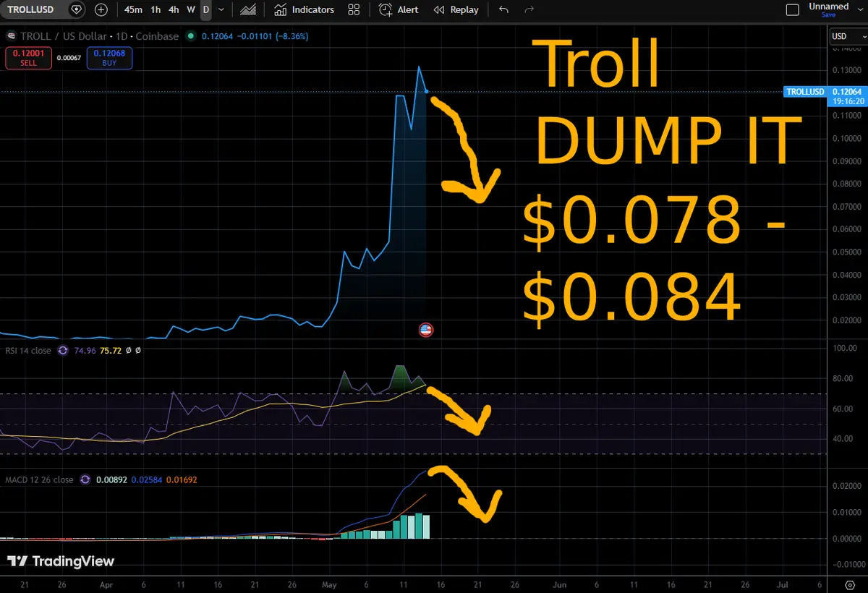Click the round icon beside MACD legend
The height and width of the screenshot is (593, 868).
coord(85,479)
